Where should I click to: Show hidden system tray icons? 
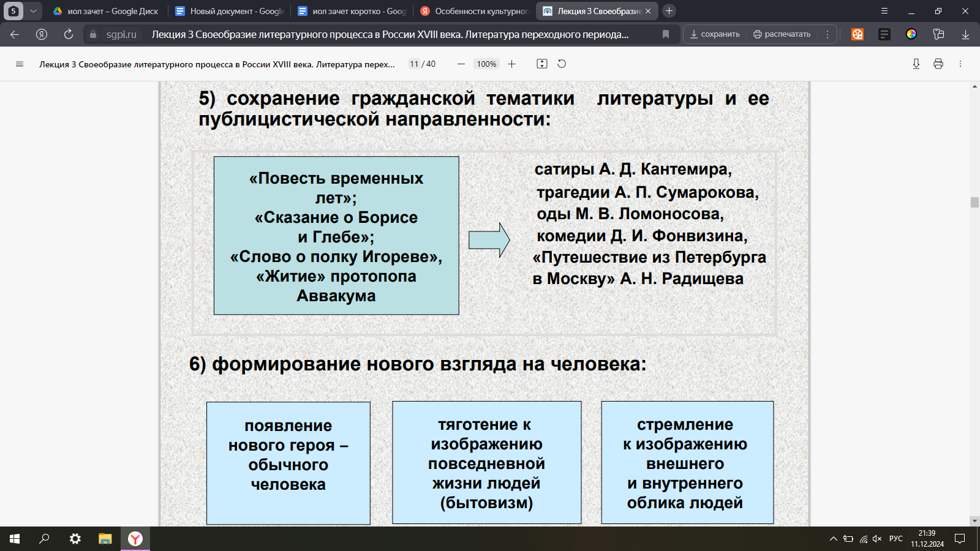(833, 539)
